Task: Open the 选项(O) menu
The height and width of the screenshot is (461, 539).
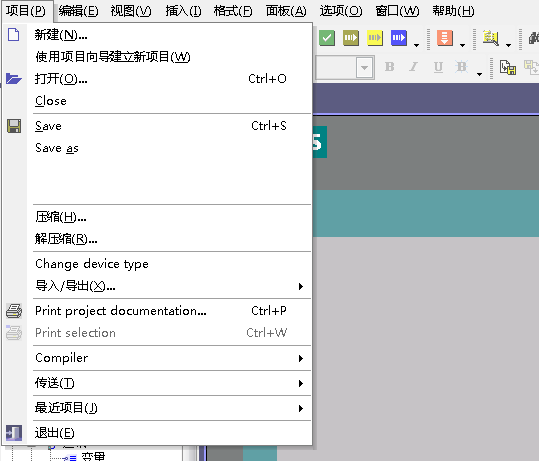Action: click(341, 11)
